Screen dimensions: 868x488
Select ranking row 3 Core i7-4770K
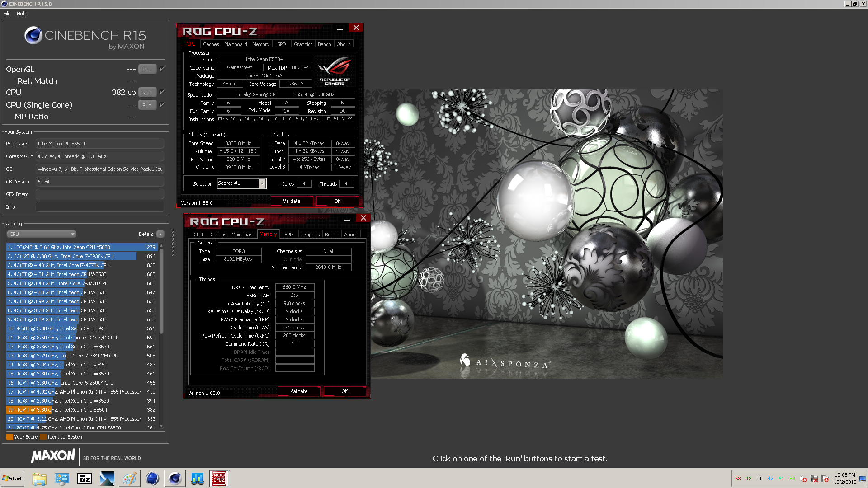point(82,265)
